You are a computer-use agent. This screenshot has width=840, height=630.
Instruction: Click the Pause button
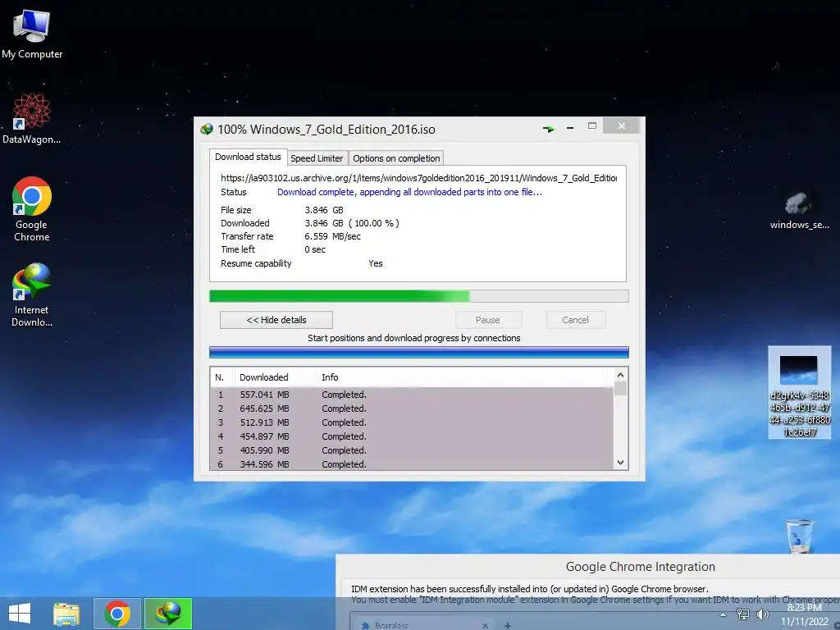pos(488,320)
